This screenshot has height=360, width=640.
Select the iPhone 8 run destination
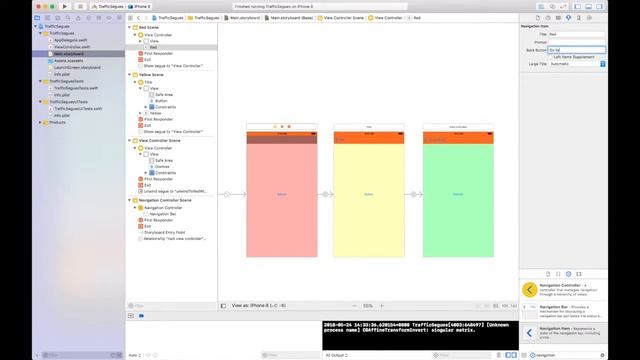pyautogui.click(x=140, y=7)
